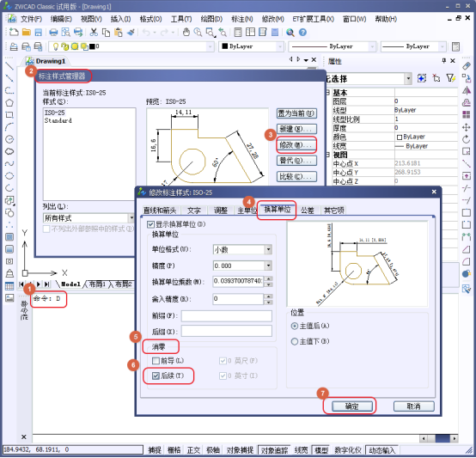Cut selection with the scissors icon
The width and height of the screenshot is (476, 458).
click(x=94, y=32)
